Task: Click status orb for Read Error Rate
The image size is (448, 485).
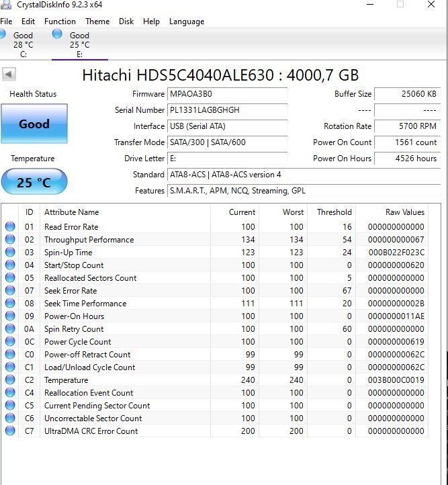Action: coord(10,226)
